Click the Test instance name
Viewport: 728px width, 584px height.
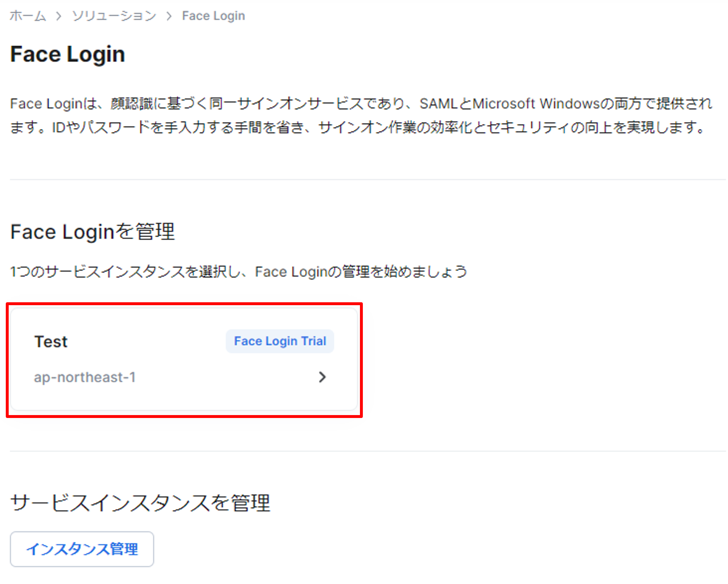pyautogui.click(x=51, y=342)
